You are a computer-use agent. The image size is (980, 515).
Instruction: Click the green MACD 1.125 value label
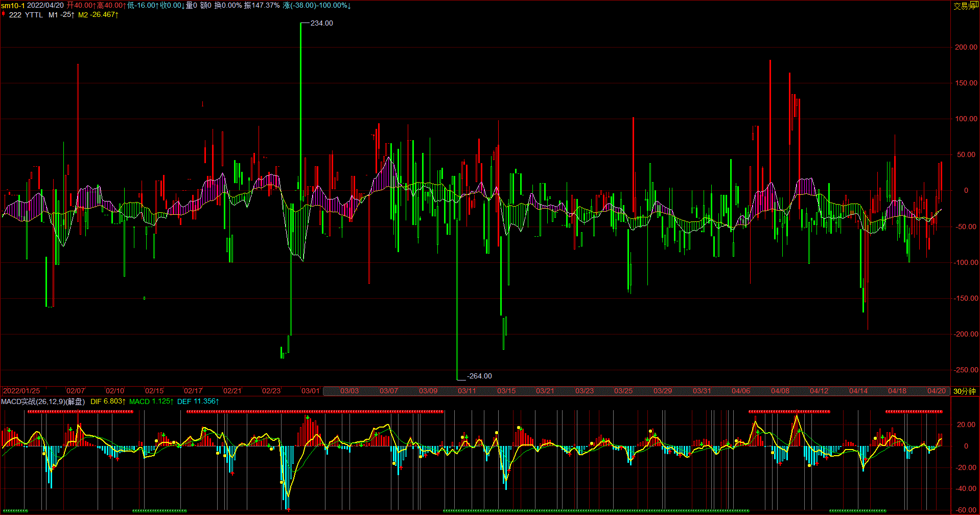coord(151,401)
